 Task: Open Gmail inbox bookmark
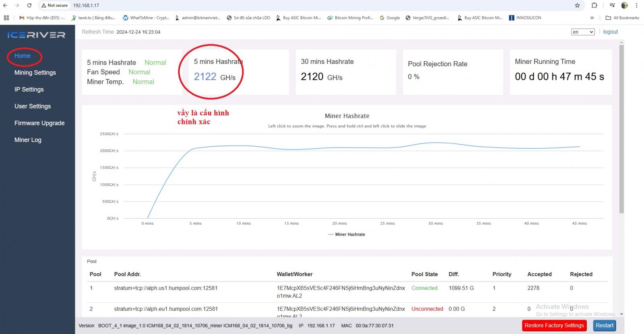tap(42, 18)
